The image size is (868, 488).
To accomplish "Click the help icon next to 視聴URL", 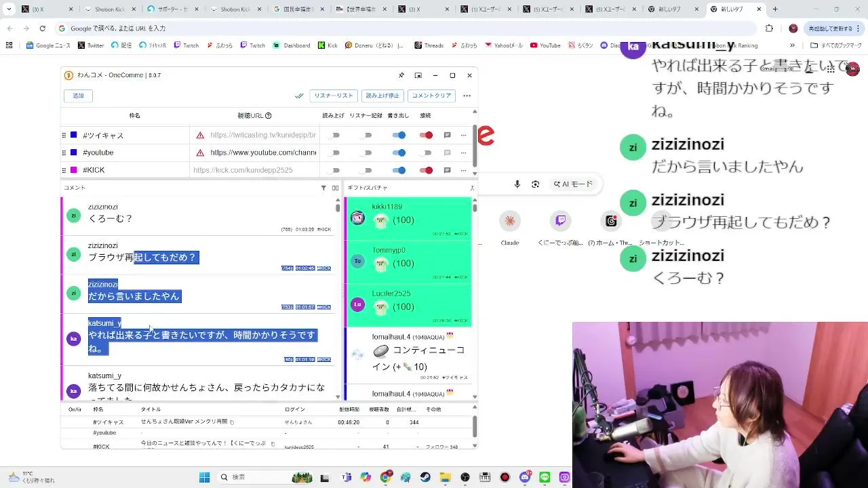I will 269,116.
